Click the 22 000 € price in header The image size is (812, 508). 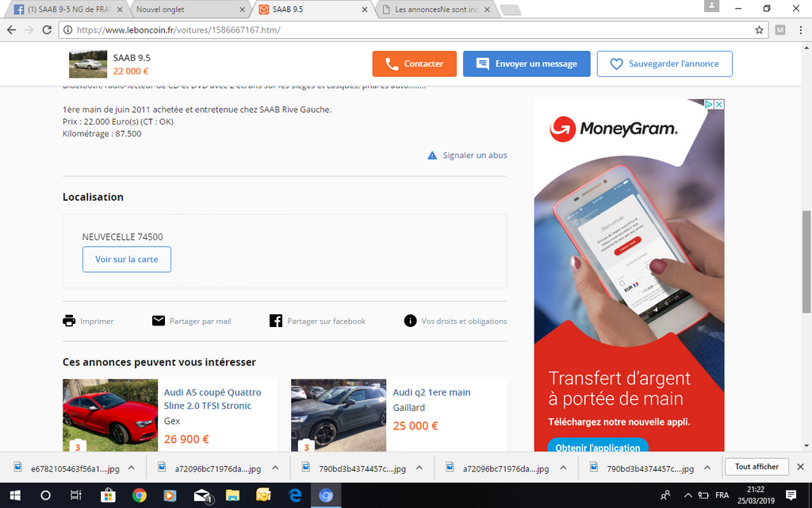(x=131, y=71)
